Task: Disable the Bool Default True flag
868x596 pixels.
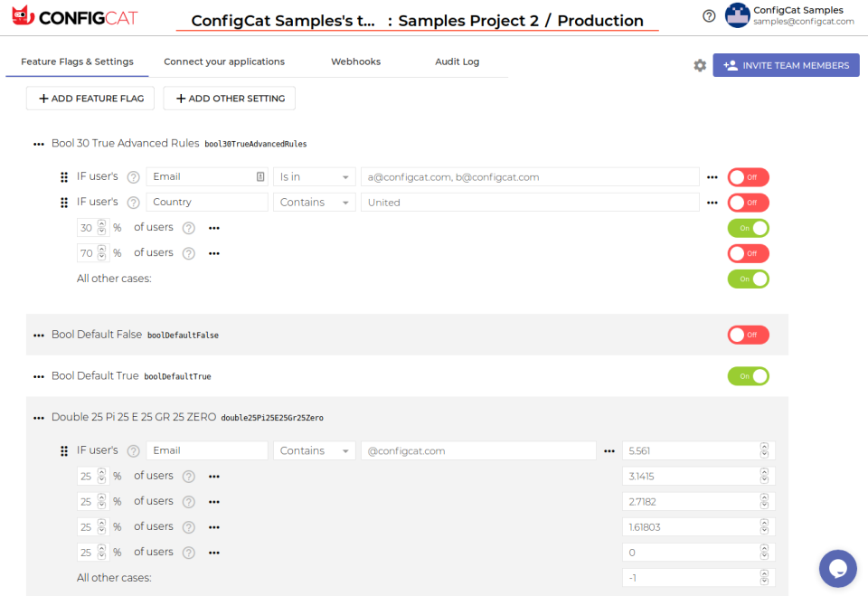Action: coord(748,375)
